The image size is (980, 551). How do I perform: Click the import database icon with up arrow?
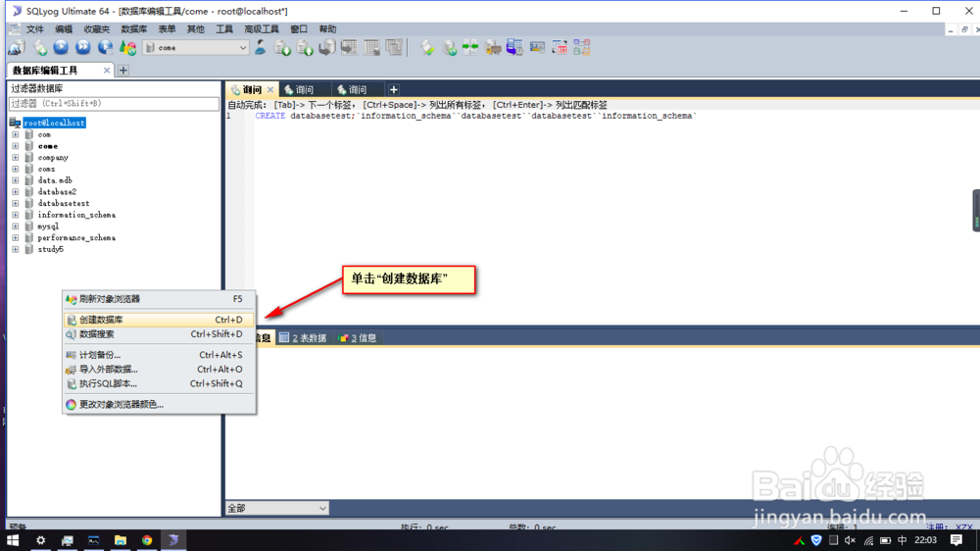(x=305, y=47)
